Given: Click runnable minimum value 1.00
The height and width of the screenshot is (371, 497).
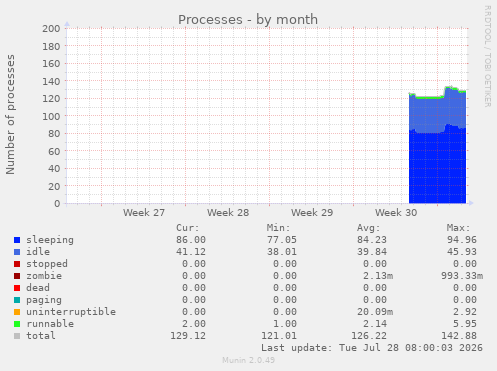Looking at the screenshot, I should pos(285,324).
